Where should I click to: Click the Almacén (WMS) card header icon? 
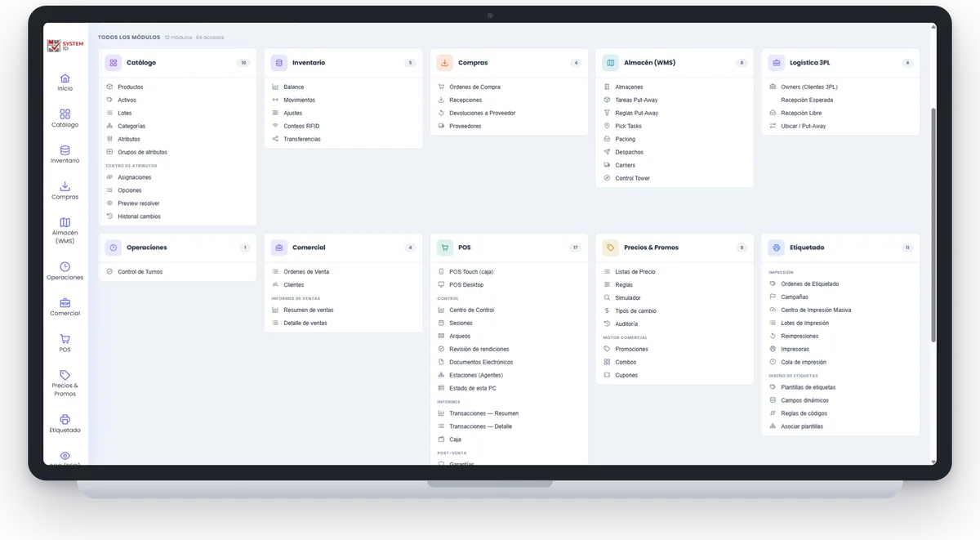(x=611, y=62)
